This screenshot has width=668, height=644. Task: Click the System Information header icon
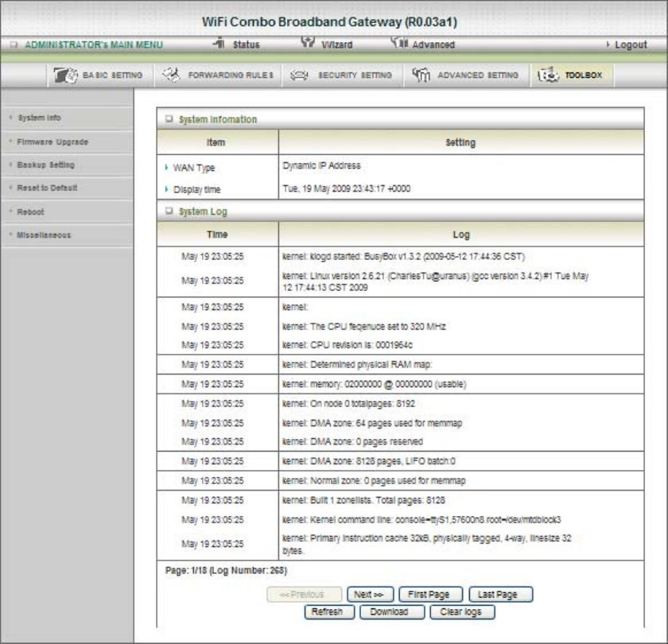[x=169, y=118]
